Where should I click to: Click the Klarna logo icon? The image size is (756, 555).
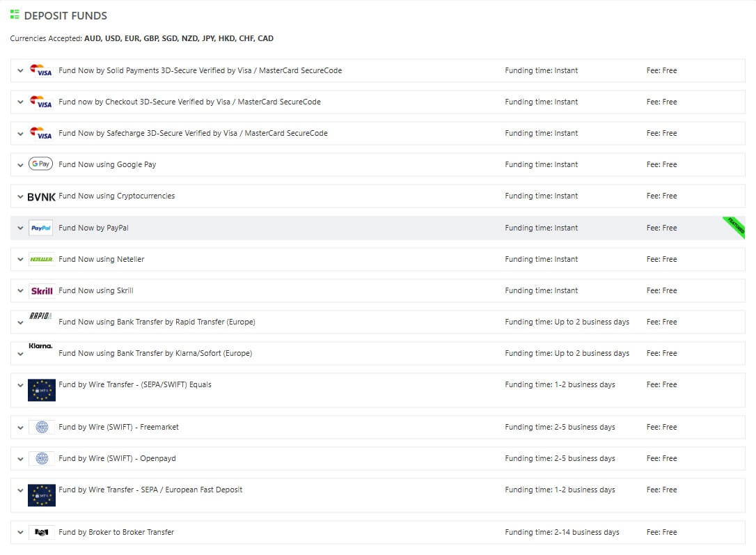(40, 346)
